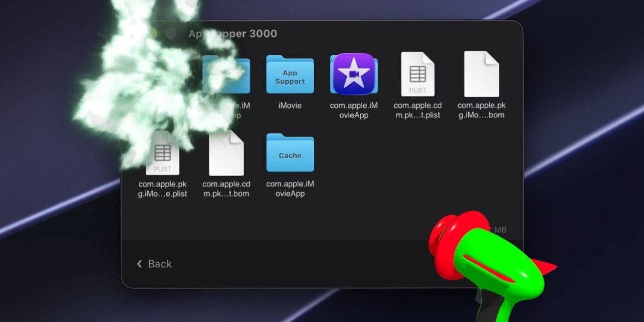Click the com.apple.pkg.iMo…e.plist file name
This screenshot has width=644, height=322.
coord(163,189)
